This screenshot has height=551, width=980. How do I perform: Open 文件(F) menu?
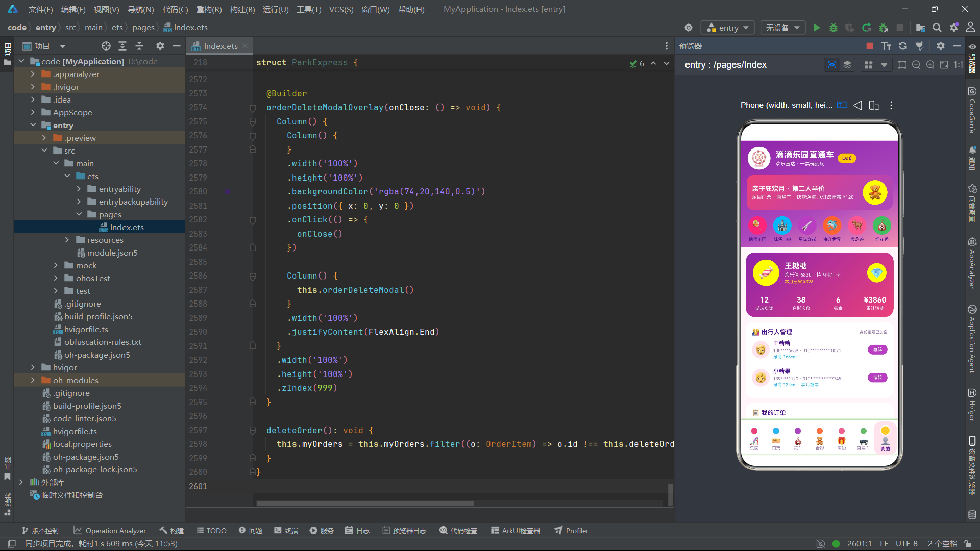(40, 9)
